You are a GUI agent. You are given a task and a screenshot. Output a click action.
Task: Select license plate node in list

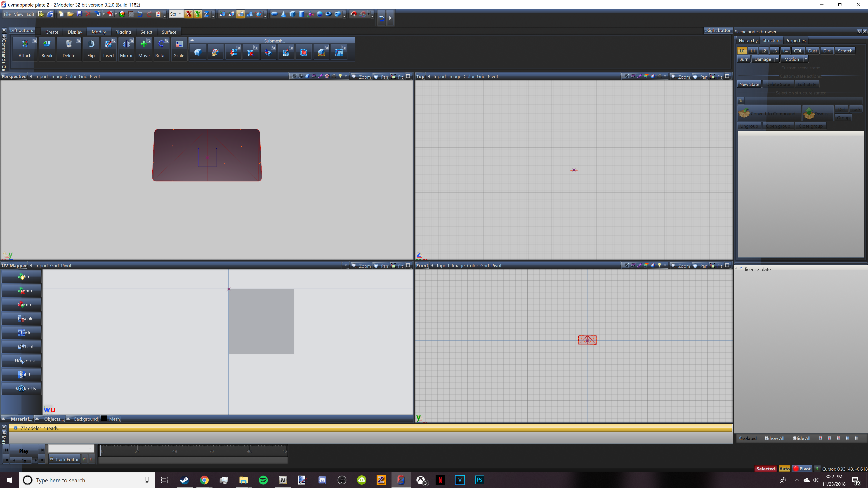(x=757, y=269)
